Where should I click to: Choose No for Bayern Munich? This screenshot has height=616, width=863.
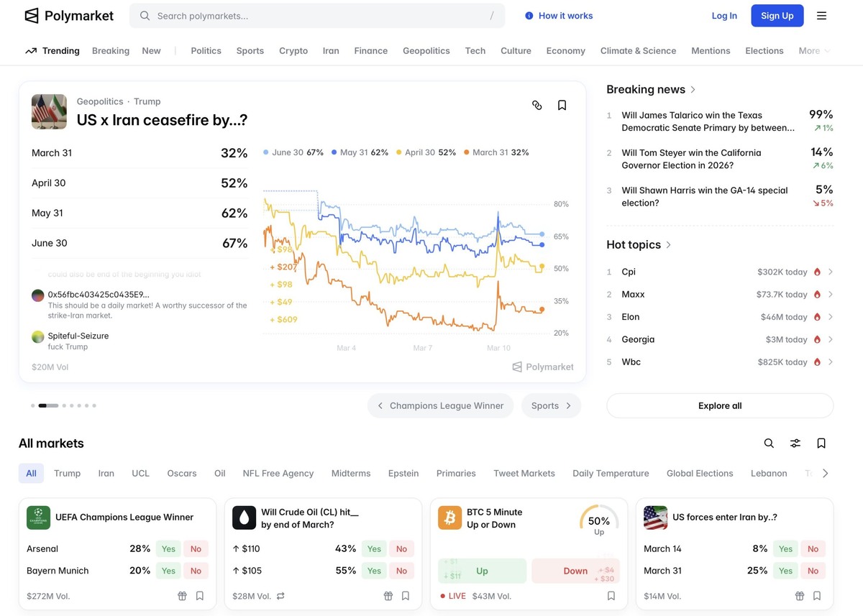tap(196, 571)
